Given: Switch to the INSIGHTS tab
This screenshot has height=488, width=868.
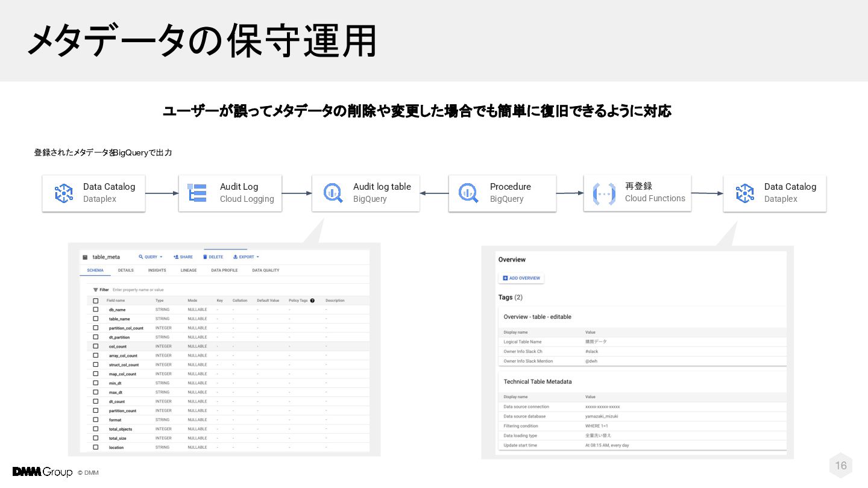Looking at the screenshot, I should point(157,271).
